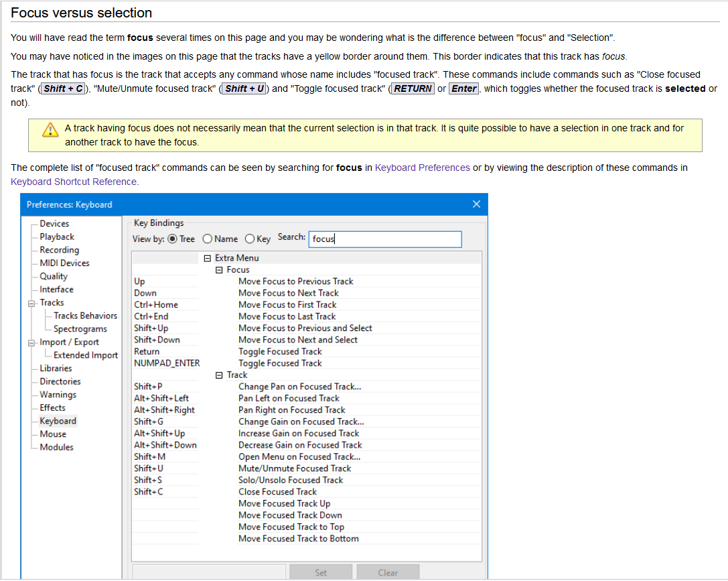Screen dimensions: 728x581
Task: Click the Set button
Action: [321, 572]
